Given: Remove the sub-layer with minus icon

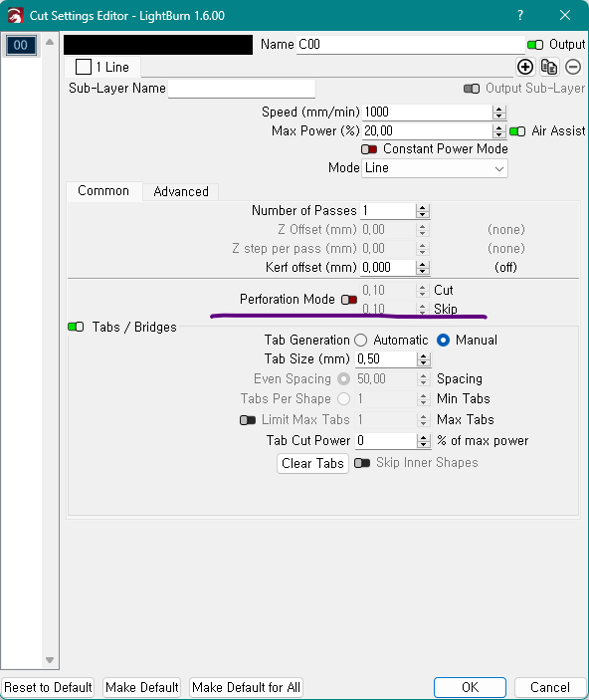Looking at the screenshot, I should [573, 67].
